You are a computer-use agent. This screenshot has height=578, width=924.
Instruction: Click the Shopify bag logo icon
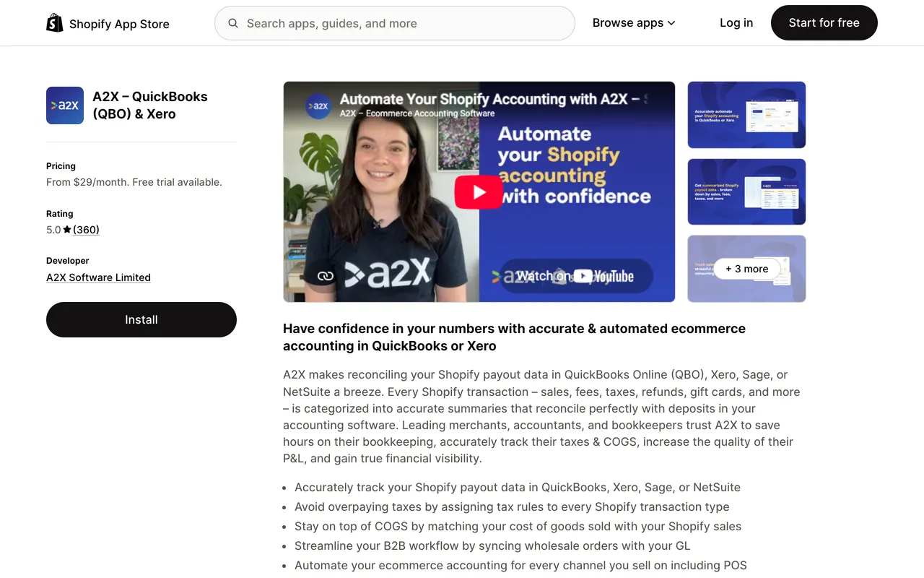pyautogui.click(x=55, y=23)
